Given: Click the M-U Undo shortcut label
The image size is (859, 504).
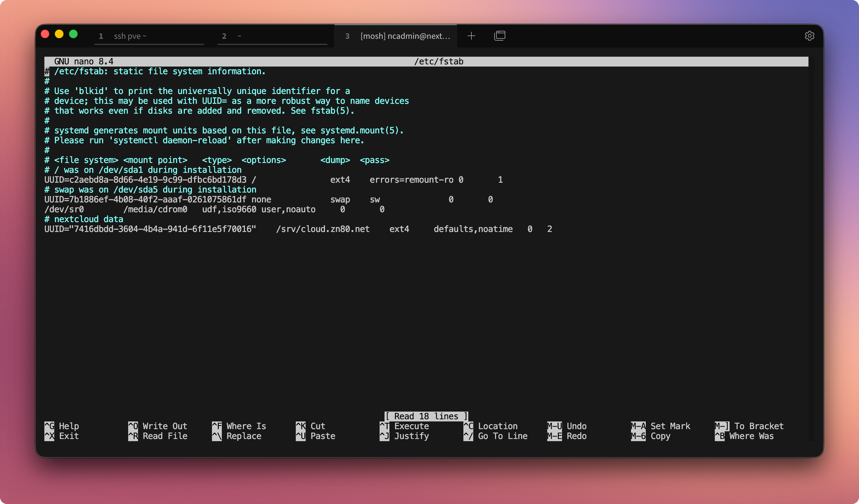Looking at the screenshot, I should point(567,426).
